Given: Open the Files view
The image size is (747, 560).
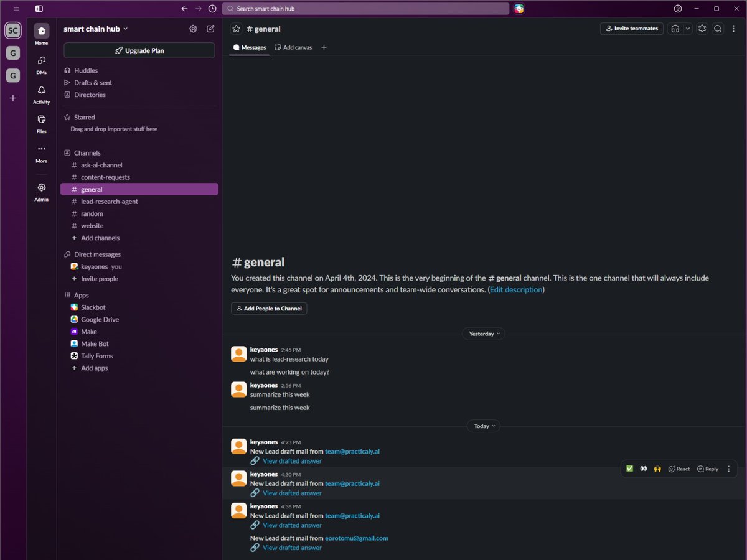Looking at the screenshot, I should (41, 123).
